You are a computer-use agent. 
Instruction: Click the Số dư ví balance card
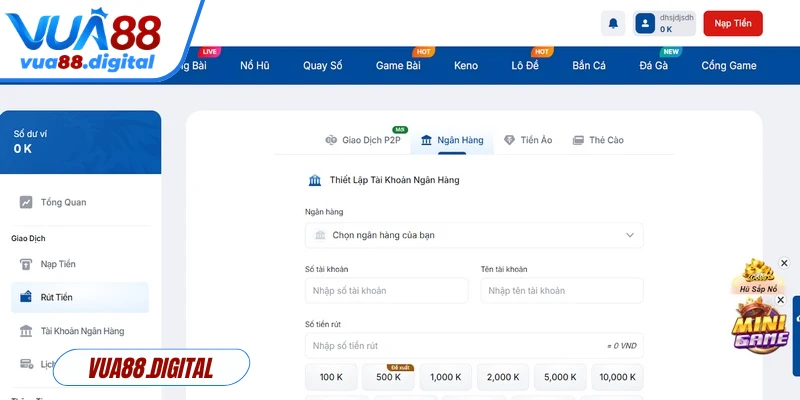pyautogui.click(x=81, y=142)
